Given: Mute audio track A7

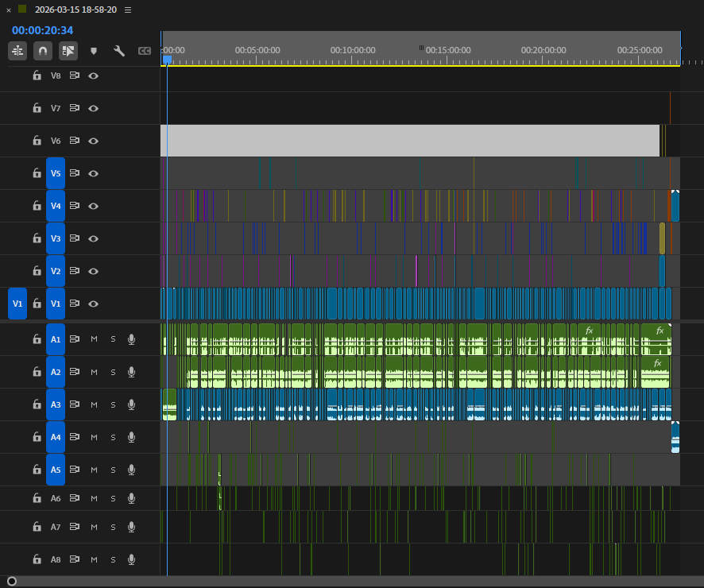Looking at the screenshot, I should pyautogui.click(x=94, y=527).
